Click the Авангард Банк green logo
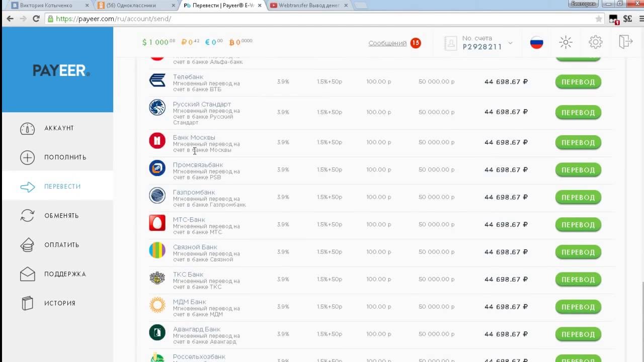The height and width of the screenshot is (362, 644). click(x=157, y=332)
